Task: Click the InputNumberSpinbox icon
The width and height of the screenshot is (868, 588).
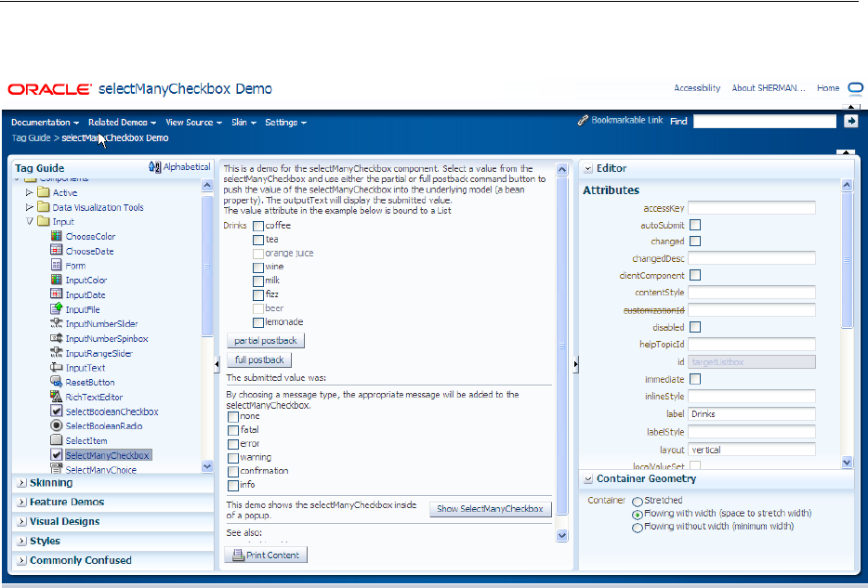Action: (56, 338)
